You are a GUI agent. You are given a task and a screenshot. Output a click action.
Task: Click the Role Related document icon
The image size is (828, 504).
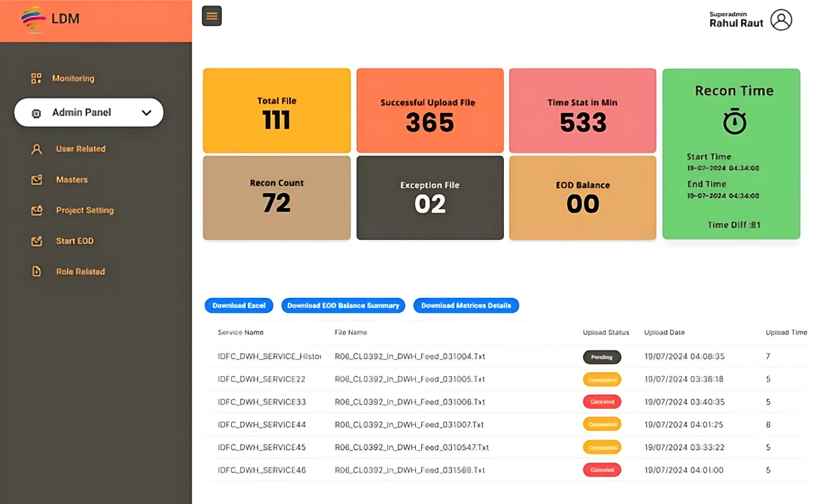coord(37,272)
